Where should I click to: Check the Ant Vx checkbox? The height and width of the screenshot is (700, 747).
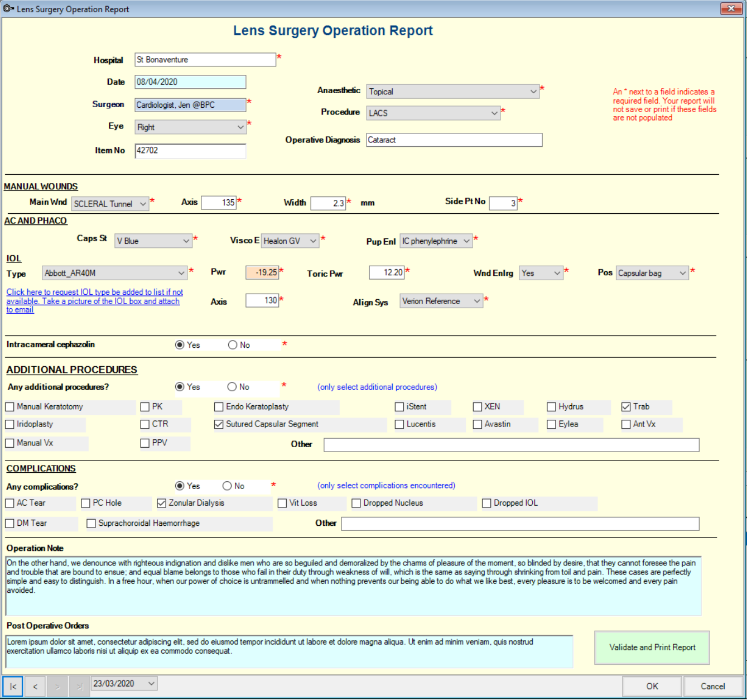(626, 424)
